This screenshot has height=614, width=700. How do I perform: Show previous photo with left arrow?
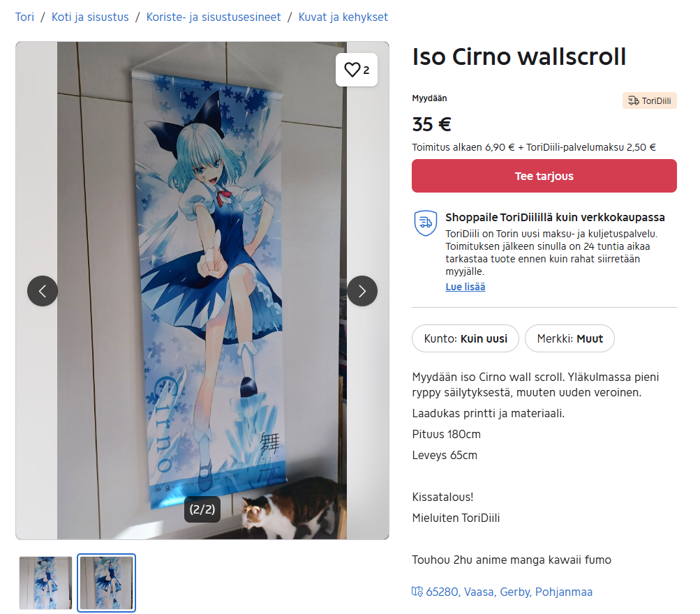coord(43,291)
